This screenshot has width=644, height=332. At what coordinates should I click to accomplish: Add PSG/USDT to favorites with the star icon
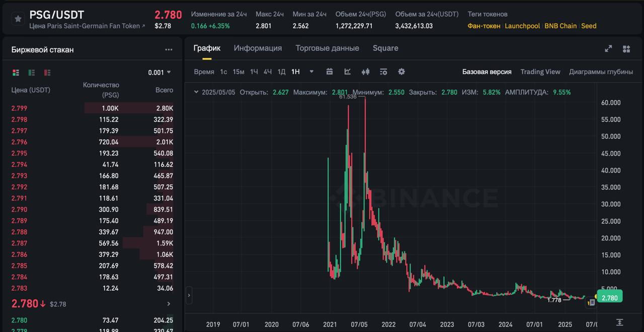(18, 19)
